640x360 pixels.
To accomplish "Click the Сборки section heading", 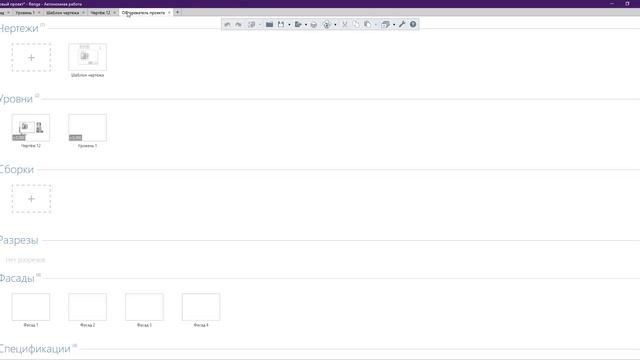I will (17, 169).
